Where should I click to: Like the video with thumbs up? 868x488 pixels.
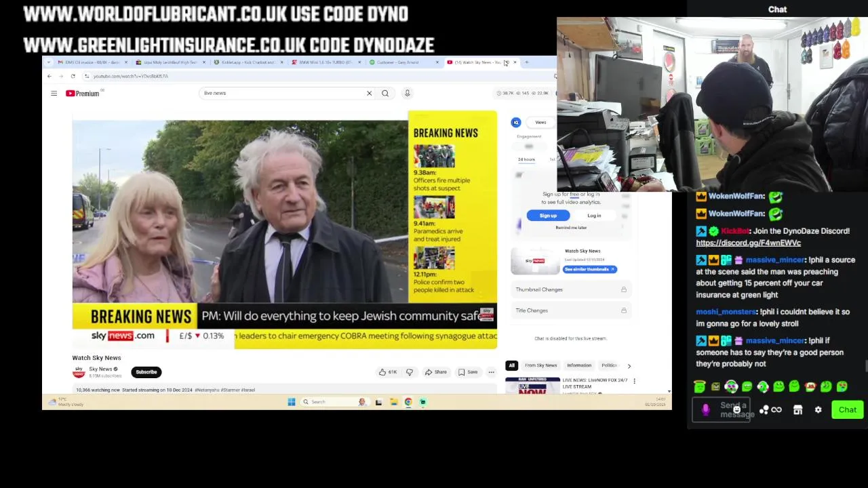point(388,372)
